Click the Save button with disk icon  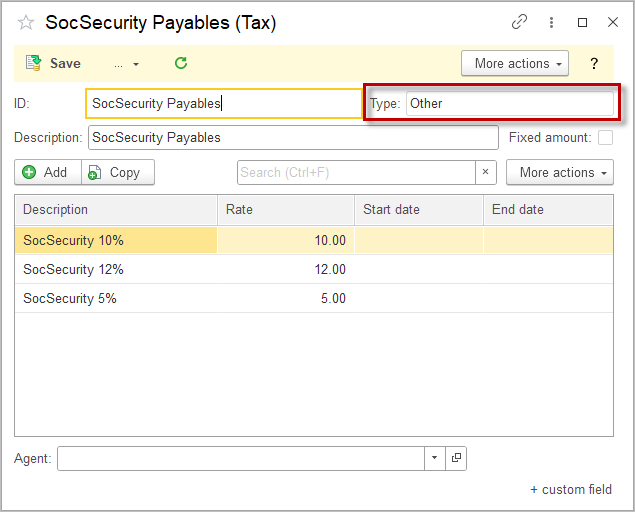pyautogui.click(x=54, y=63)
